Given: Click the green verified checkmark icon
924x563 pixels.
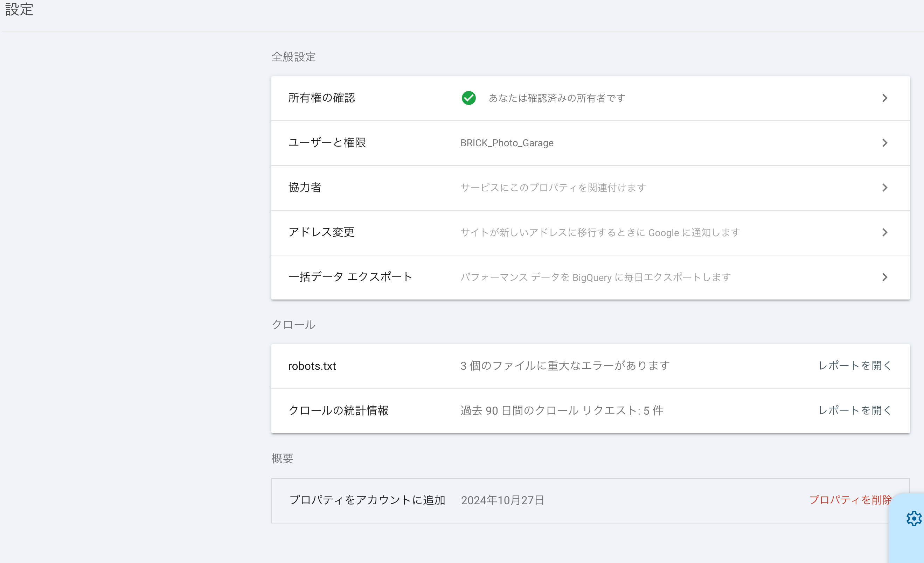Looking at the screenshot, I should click(468, 98).
